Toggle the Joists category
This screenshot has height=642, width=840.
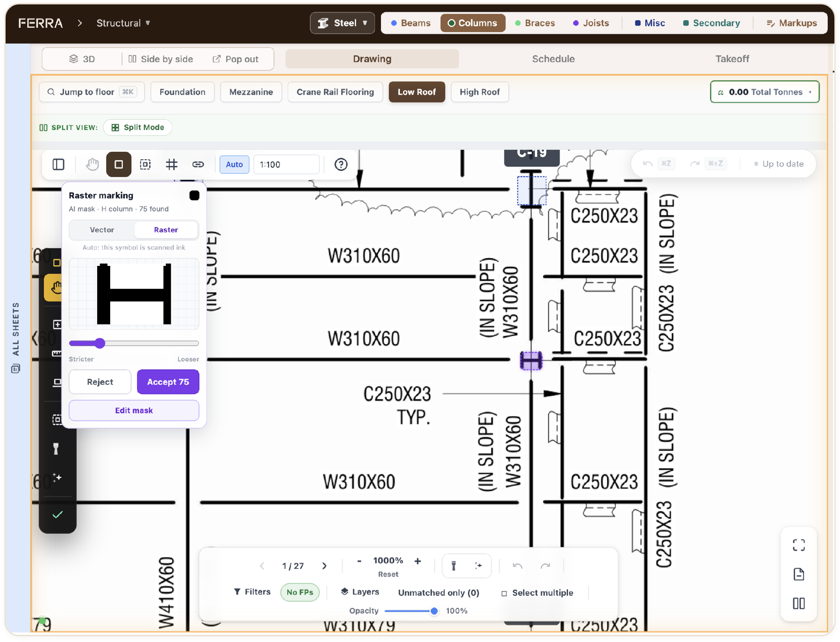click(591, 23)
